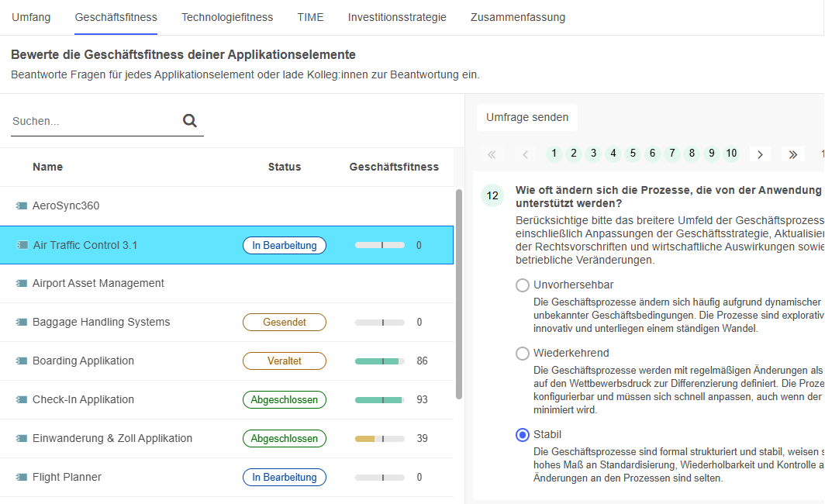
Task: Click the Einwanderung & Zoll Applikation icon
Action: (20, 438)
